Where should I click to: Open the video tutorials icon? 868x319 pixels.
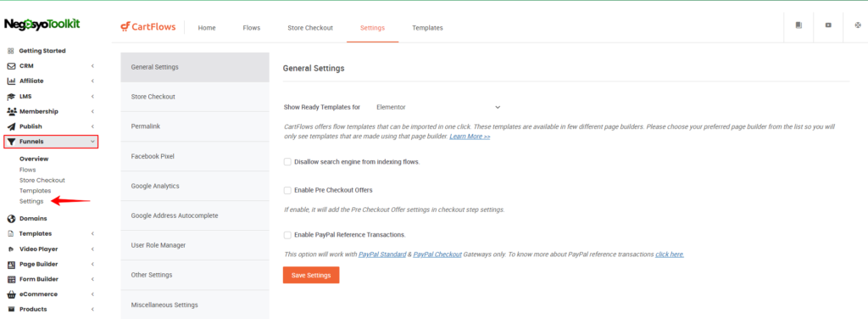828,25
